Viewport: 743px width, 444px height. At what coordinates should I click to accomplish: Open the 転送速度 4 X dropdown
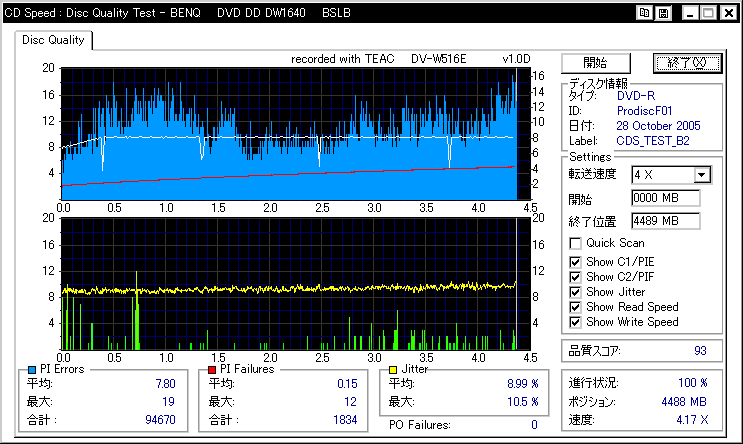click(702, 175)
